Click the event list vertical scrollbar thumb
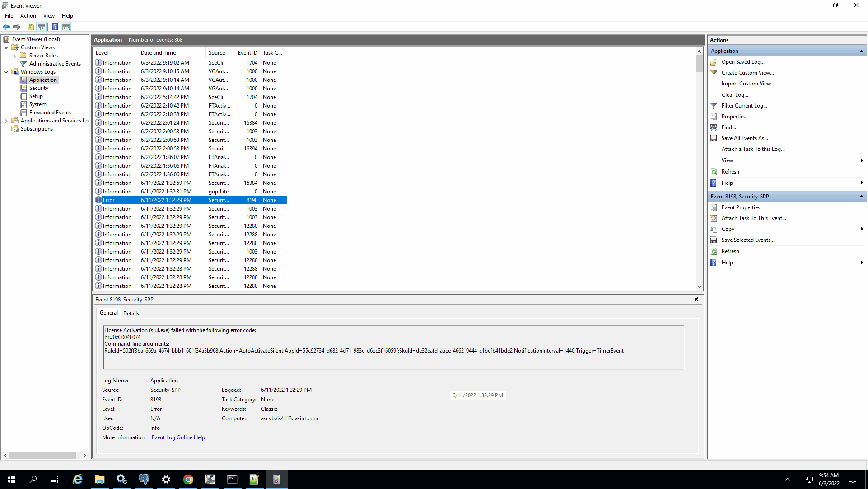Viewport: 868px width, 489px height. pyautogui.click(x=699, y=63)
